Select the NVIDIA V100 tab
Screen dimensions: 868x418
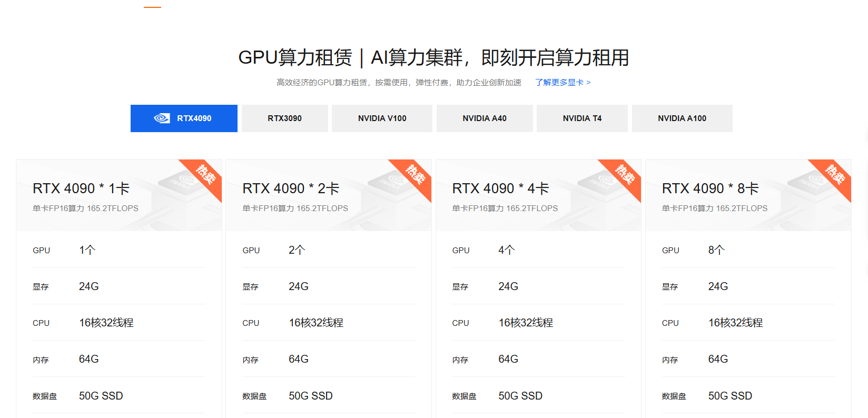[382, 118]
